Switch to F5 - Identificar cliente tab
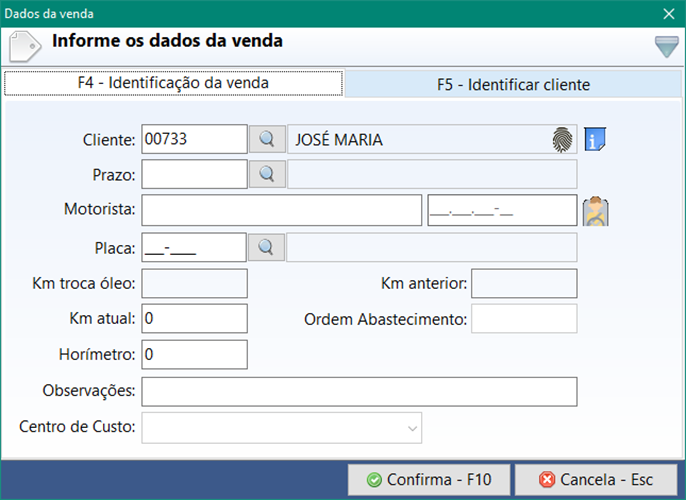 pyautogui.click(x=513, y=85)
